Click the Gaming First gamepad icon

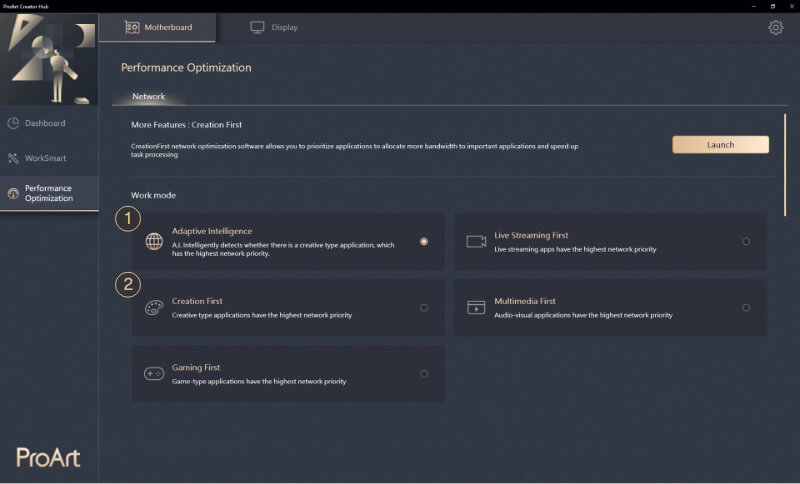154,373
